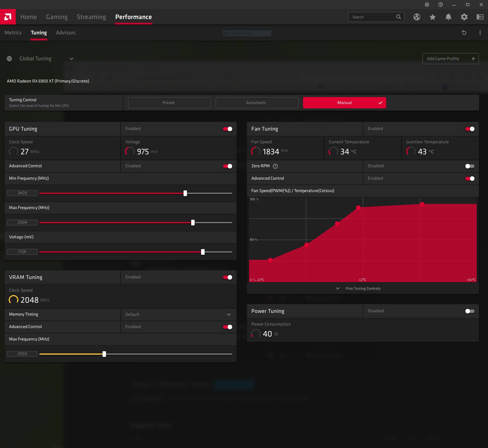This screenshot has width=488, height=448.
Task: Click the AMD logo icon
Action: pos(8,17)
